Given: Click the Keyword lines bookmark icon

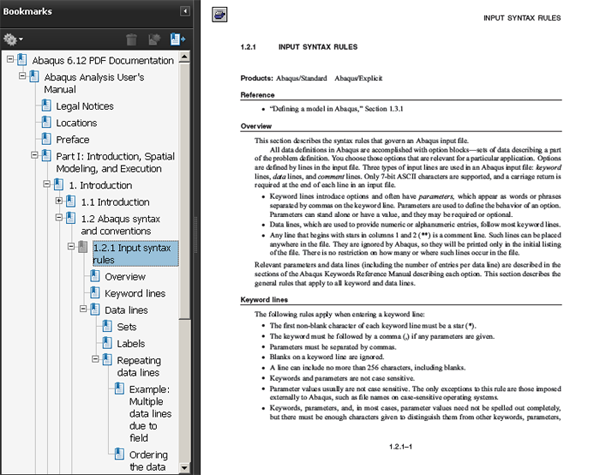Looking at the screenshot, I should pos(95,292).
